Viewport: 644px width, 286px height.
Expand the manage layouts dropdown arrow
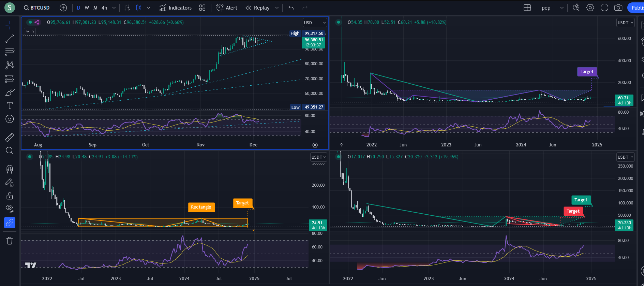(x=562, y=8)
